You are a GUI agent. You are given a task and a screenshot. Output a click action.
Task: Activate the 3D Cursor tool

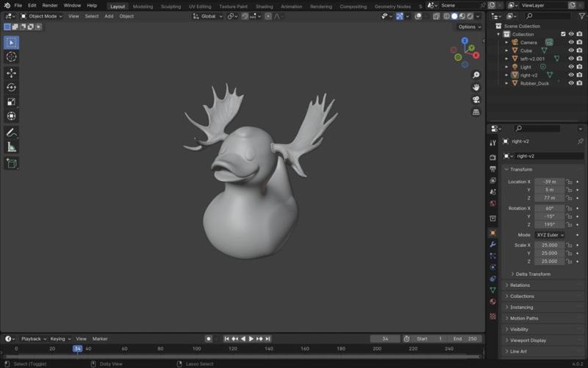11,57
